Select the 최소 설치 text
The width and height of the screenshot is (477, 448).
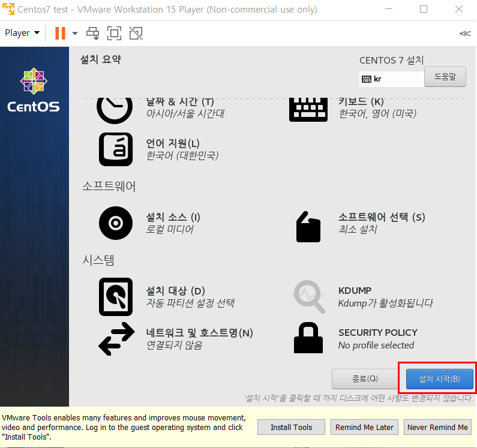click(x=358, y=229)
